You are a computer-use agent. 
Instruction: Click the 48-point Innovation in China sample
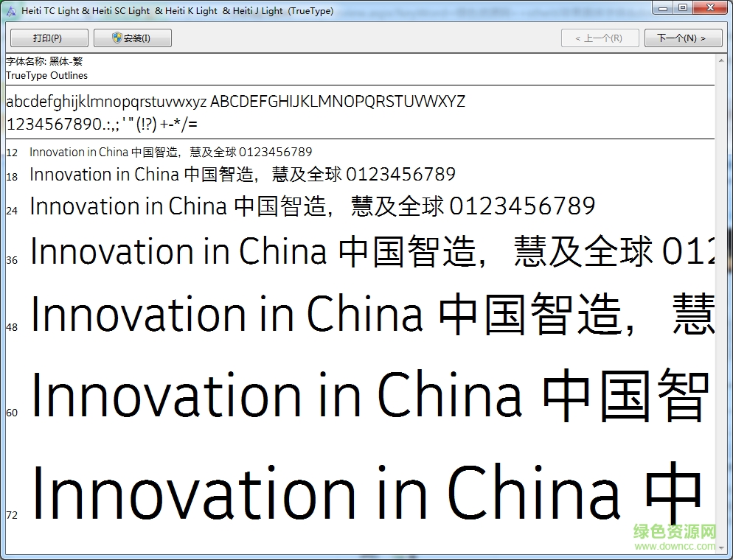click(x=372, y=313)
